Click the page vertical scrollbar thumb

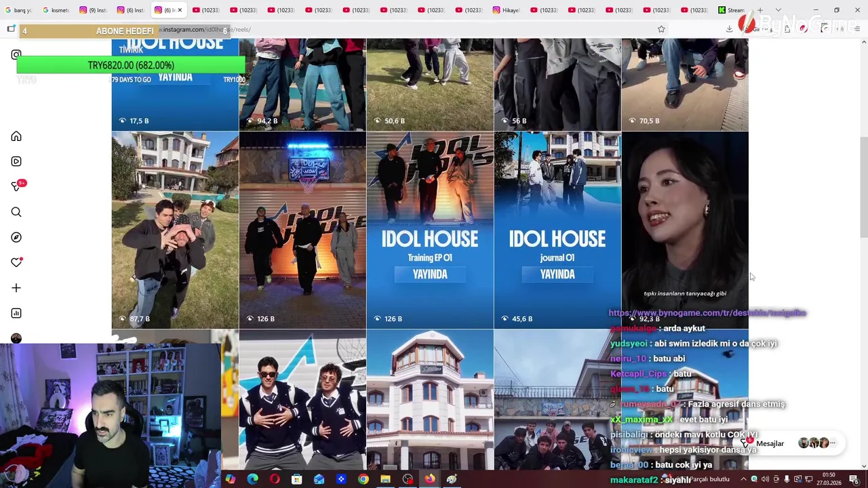(863, 186)
